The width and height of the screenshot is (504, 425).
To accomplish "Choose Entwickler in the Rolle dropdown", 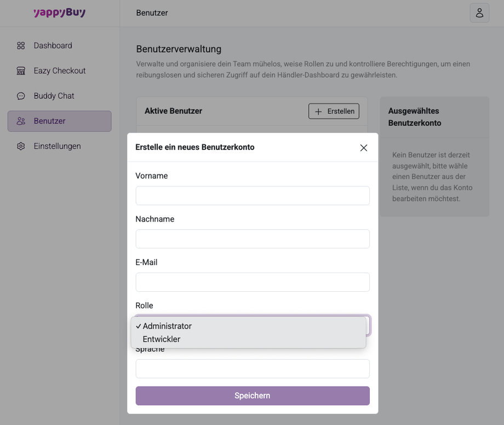I will pyautogui.click(x=162, y=339).
